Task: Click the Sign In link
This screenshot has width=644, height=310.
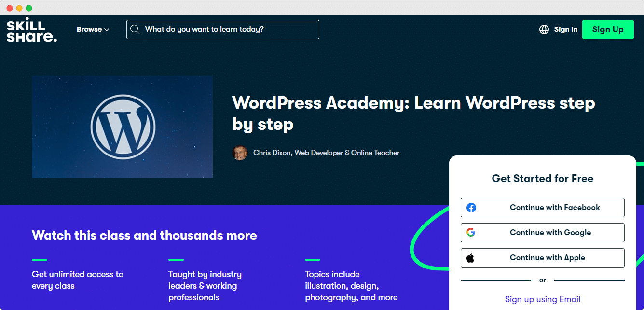Action: (x=566, y=29)
